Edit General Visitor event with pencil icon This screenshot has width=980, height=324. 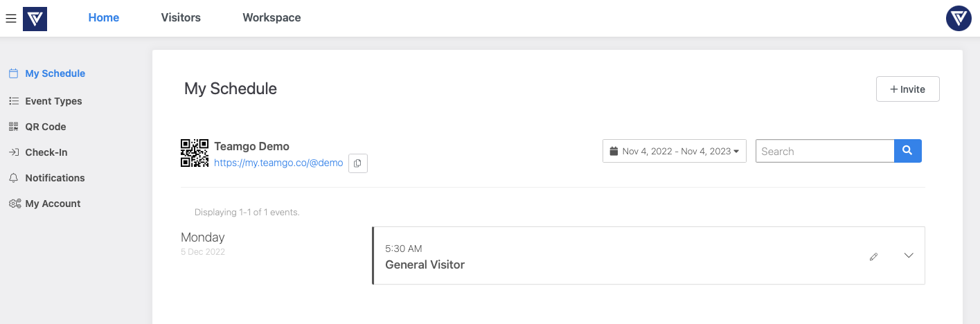[x=873, y=256]
